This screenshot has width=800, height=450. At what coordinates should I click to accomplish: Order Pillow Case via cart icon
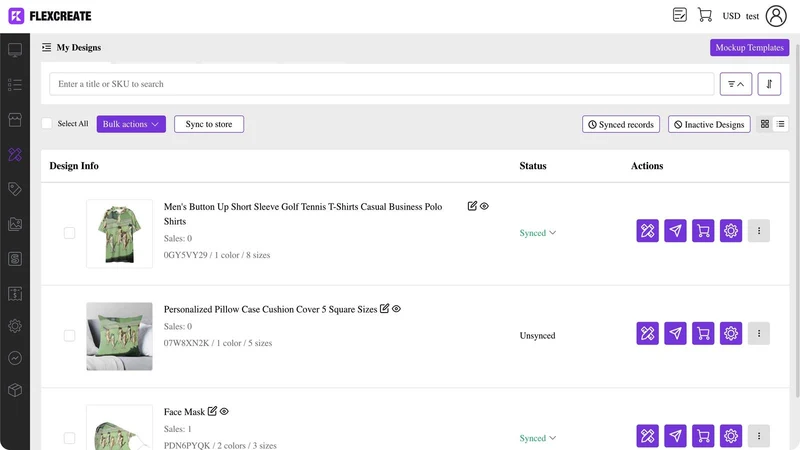(703, 333)
